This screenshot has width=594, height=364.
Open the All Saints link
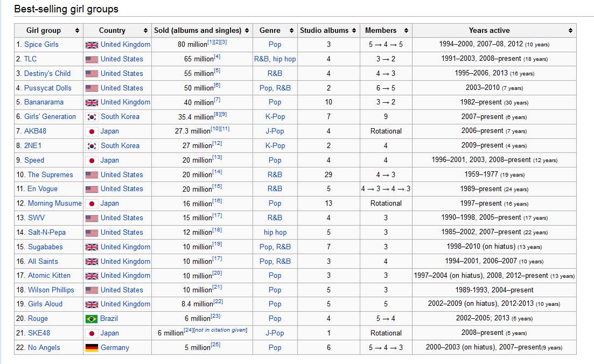click(43, 261)
